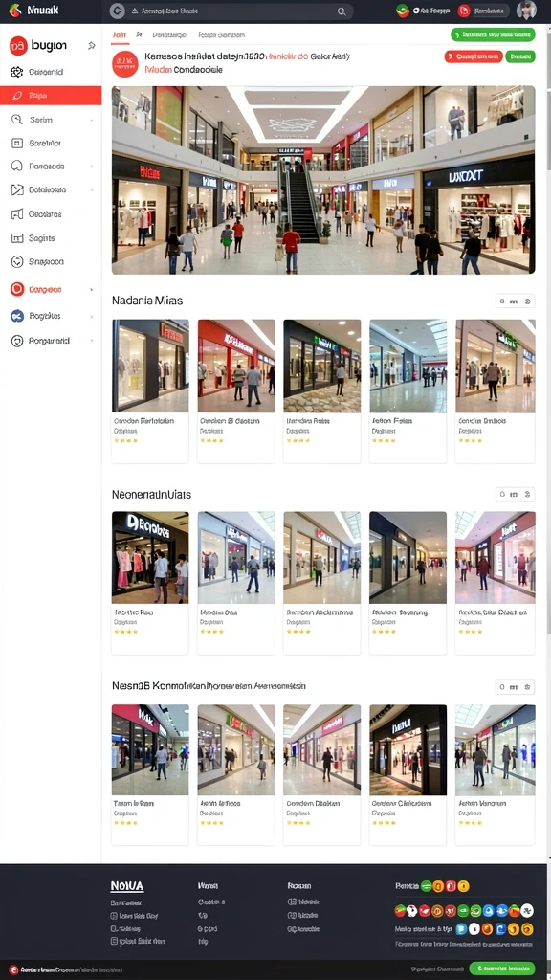
Task: Select the highlighted red sidebar item with leaf icon
Action: 51,96
